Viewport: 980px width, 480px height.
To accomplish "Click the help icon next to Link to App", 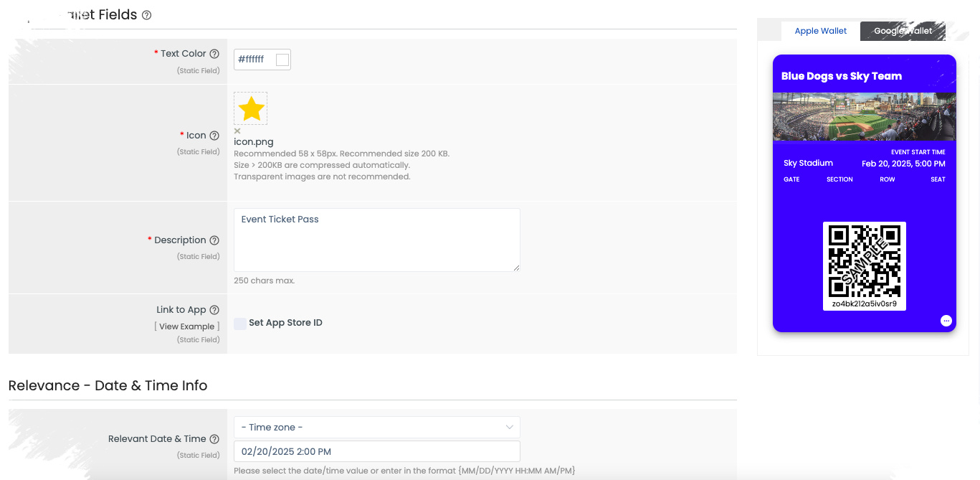I will point(214,310).
